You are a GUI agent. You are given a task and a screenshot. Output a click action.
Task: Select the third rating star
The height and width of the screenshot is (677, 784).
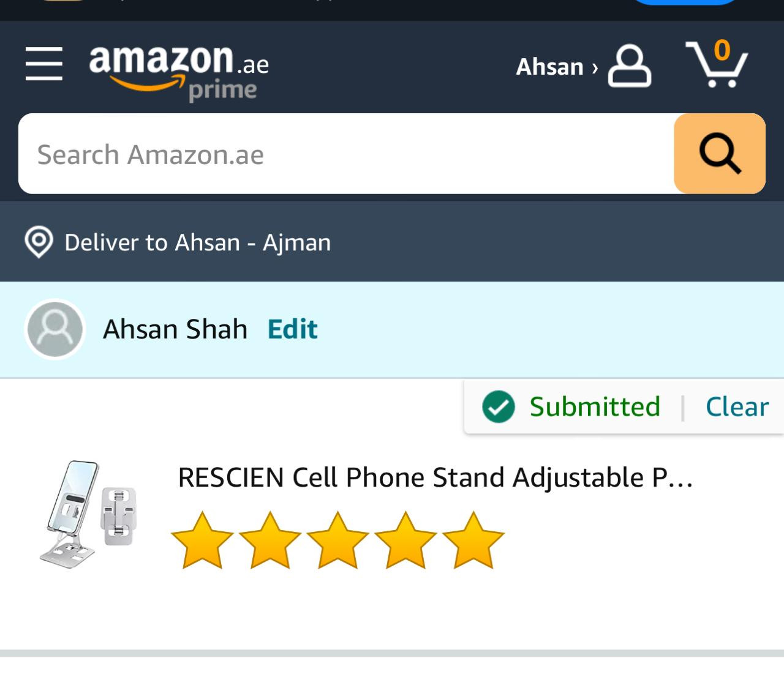coord(338,540)
